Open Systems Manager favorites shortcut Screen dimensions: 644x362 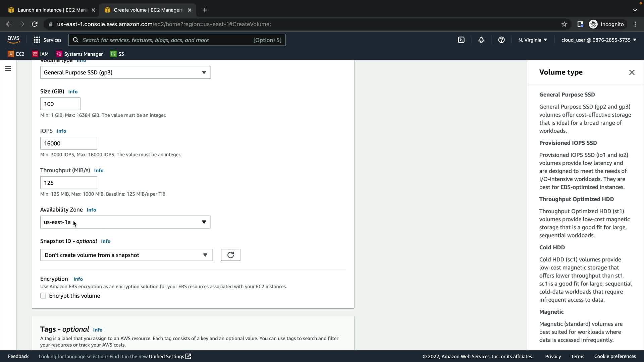(x=79, y=54)
